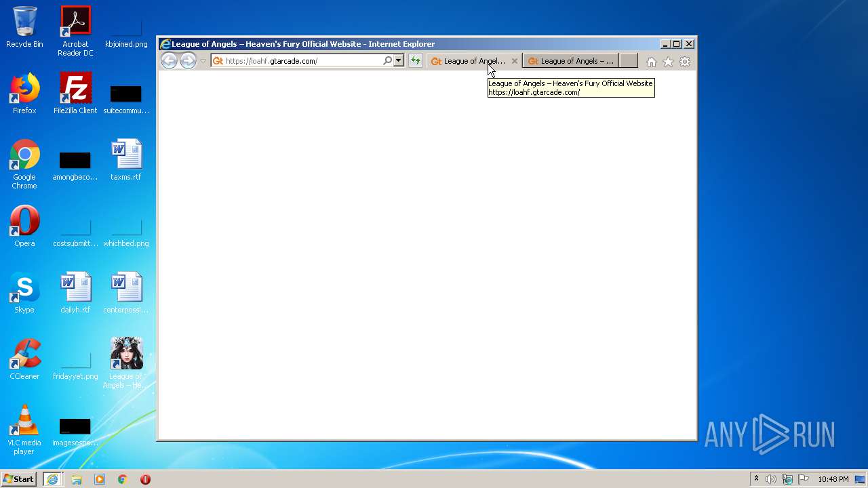
Task: Maximize the Internet Explorer window
Action: 677,44
